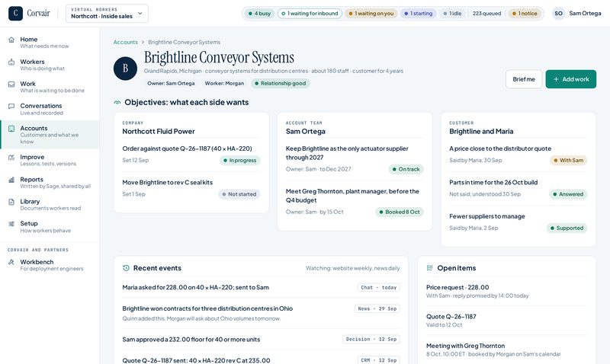Click the Sam Ortega user name

(585, 13)
